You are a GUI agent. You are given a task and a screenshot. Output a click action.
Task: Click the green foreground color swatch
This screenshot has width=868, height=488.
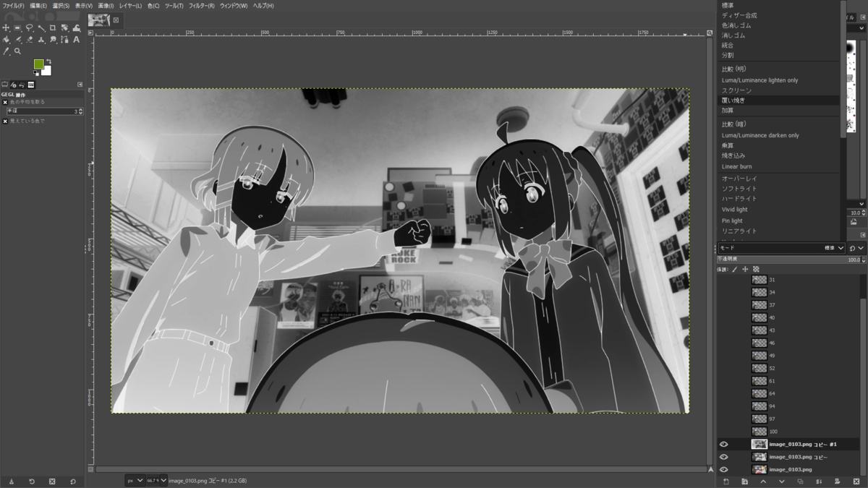point(38,63)
